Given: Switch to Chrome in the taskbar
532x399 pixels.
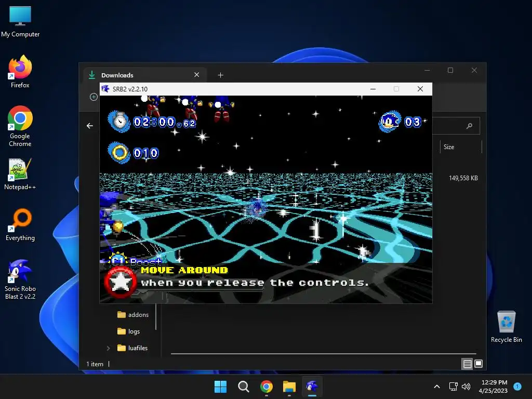Looking at the screenshot, I should pyautogui.click(x=267, y=387).
